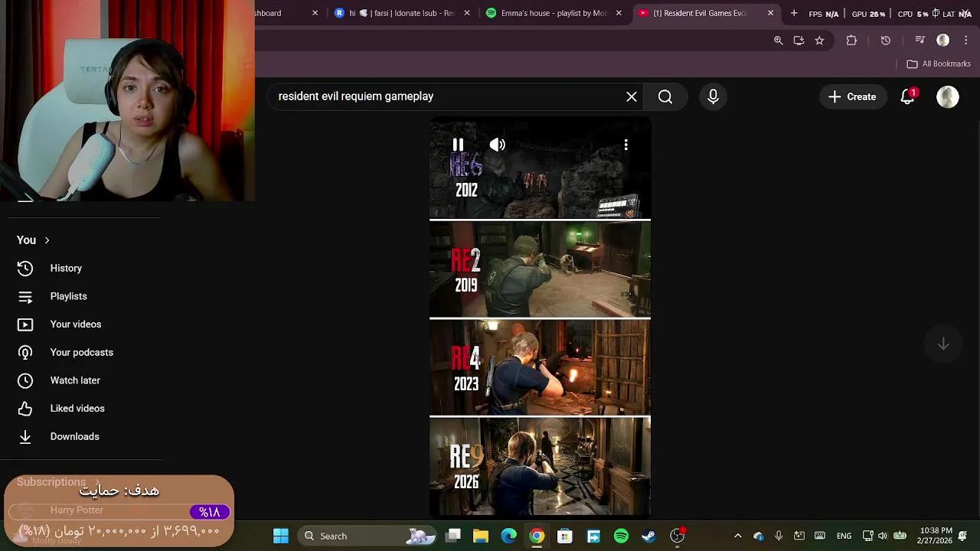This screenshot has width=980, height=551.
Task: Open Microsoft Store from the taskbar
Action: point(565,536)
